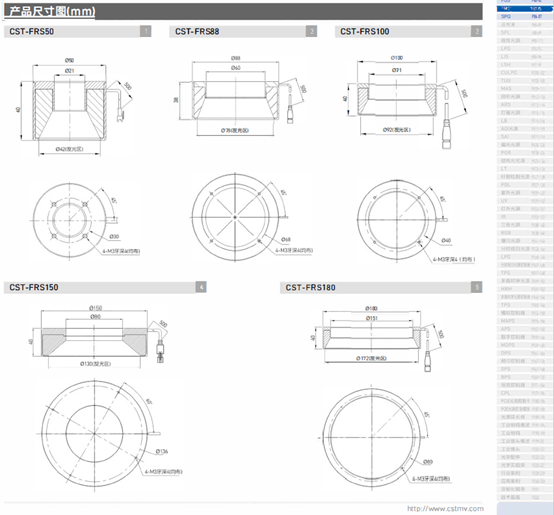Click the Ø89 dimension label

coord(428,462)
